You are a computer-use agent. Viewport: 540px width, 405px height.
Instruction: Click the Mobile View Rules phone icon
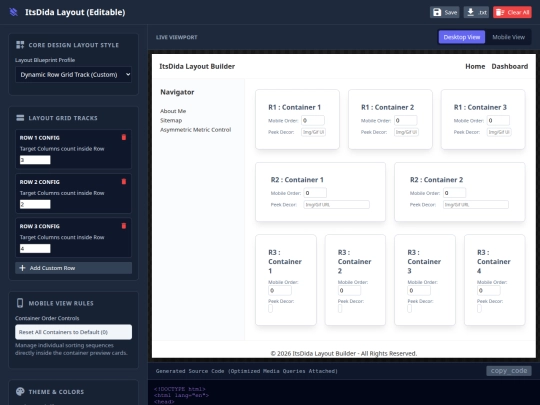tap(20, 303)
